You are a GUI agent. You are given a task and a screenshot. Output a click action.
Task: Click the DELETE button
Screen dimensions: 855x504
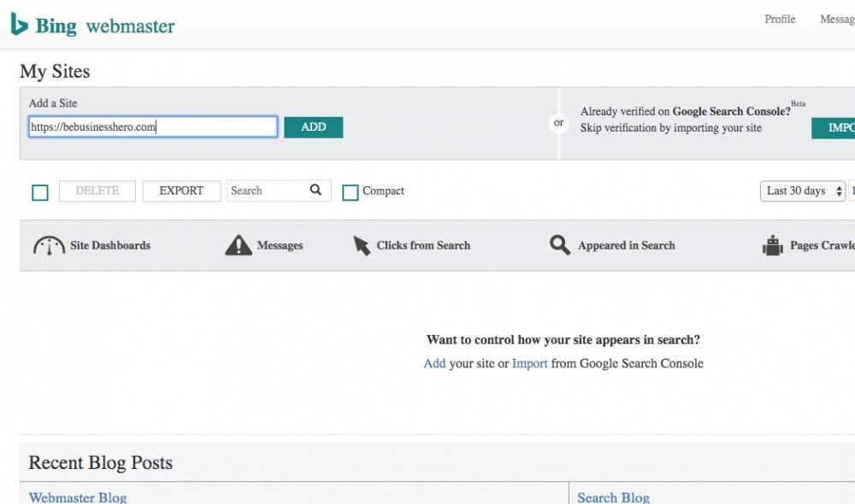[x=97, y=190]
